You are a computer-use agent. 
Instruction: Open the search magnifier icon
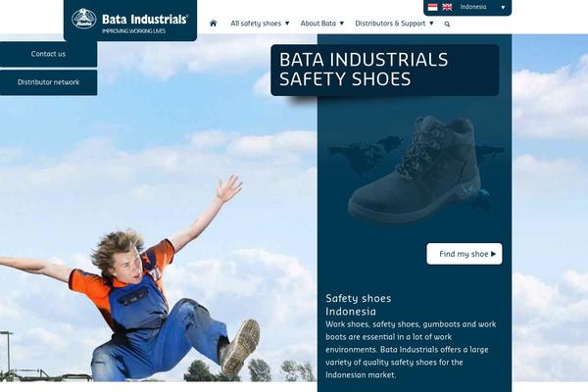[x=447, y=24]
